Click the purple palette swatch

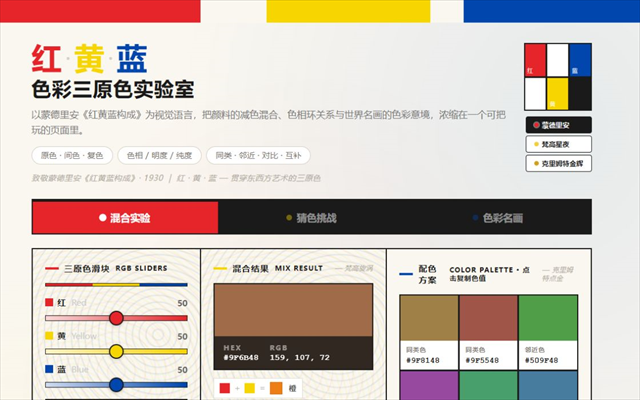coord(429,385)
